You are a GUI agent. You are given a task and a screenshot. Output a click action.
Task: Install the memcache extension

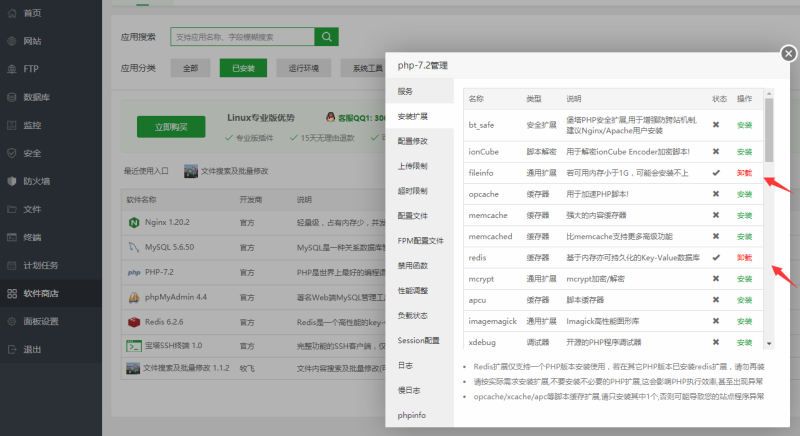coord(744,215)
